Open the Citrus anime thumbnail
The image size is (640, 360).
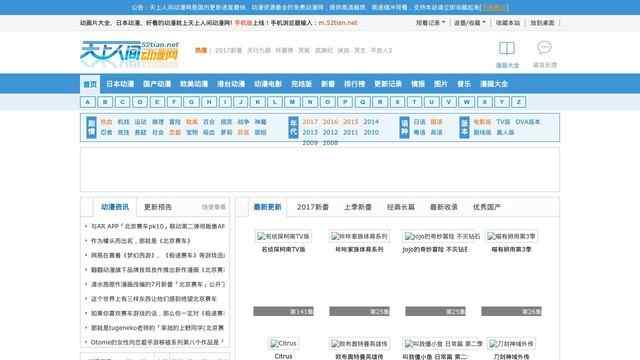tap(283, 344)
